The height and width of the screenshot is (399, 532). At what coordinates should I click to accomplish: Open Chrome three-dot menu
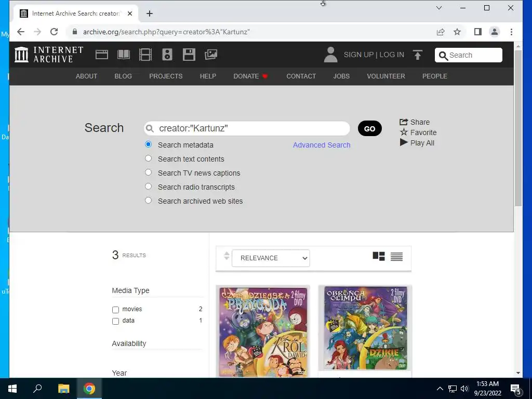[511, 32]
